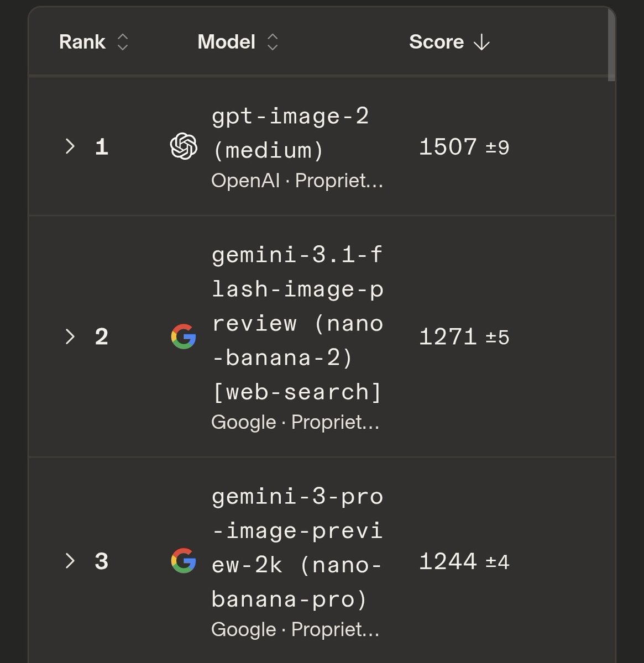This screenshot has height=663, width=644.
Task: Expand the rank 2 gemini-3.1-flash row chevron
Action: tap(70, 336)
